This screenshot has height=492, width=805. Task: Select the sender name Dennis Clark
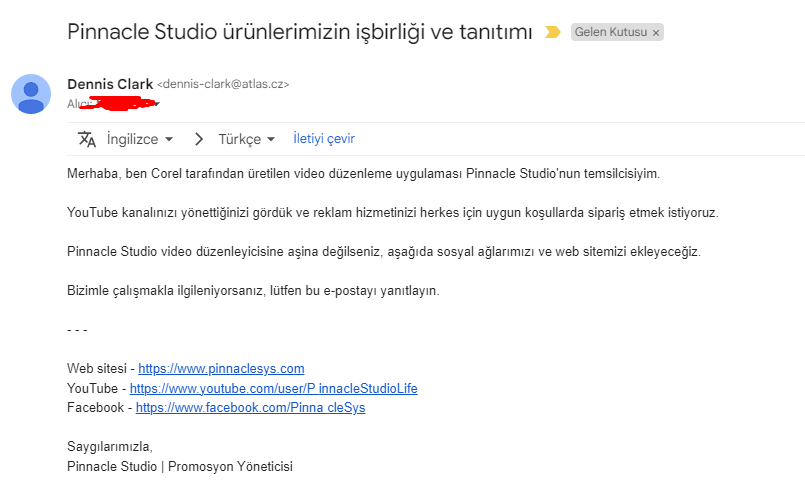point(110,84)
